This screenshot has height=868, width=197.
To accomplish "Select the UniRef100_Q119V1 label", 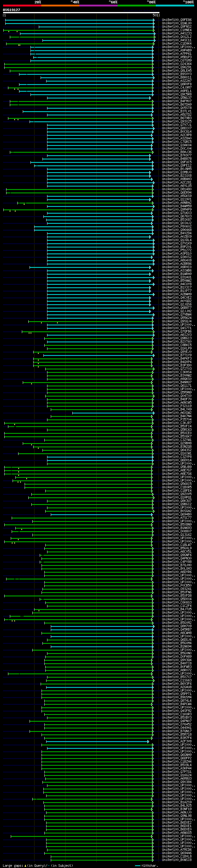I will [x=177, y=199].
